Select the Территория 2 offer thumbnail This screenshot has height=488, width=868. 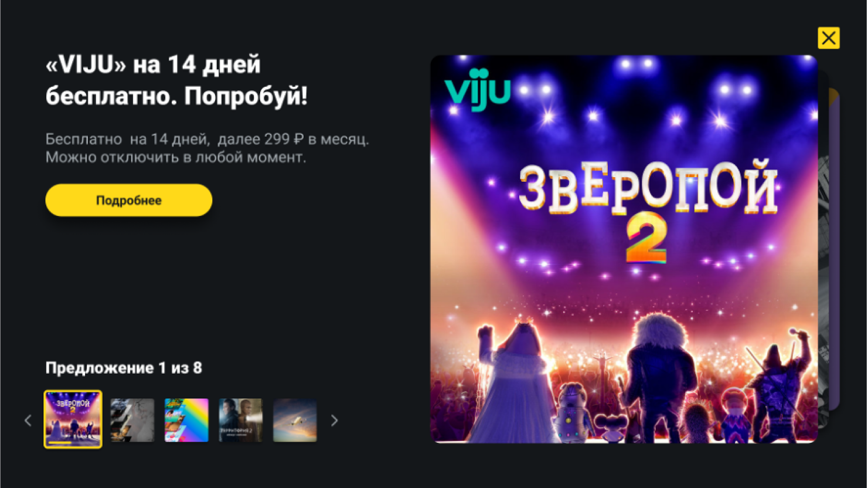coord(240,420)
